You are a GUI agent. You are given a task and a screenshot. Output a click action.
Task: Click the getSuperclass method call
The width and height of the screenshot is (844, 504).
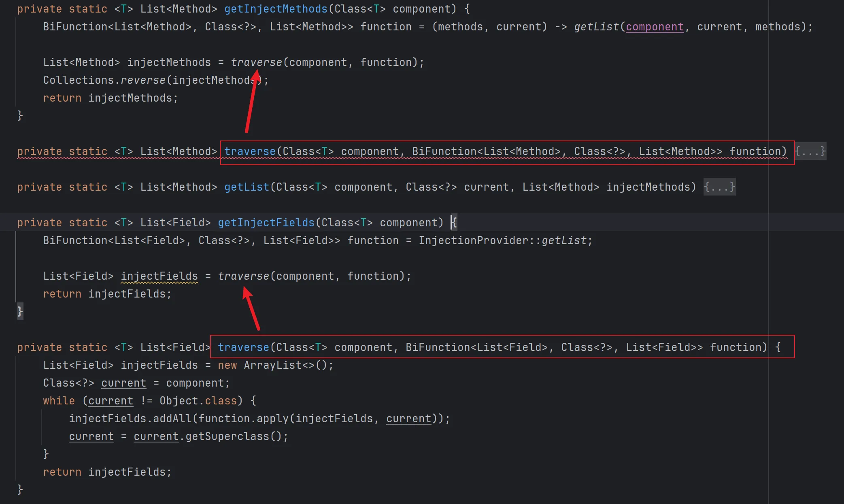pos(227,436)
